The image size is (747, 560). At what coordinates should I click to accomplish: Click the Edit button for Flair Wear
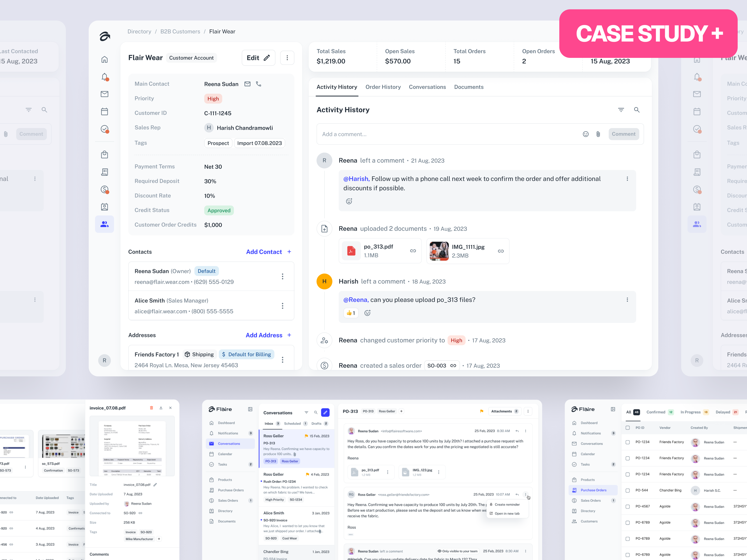tap(258, 58)
